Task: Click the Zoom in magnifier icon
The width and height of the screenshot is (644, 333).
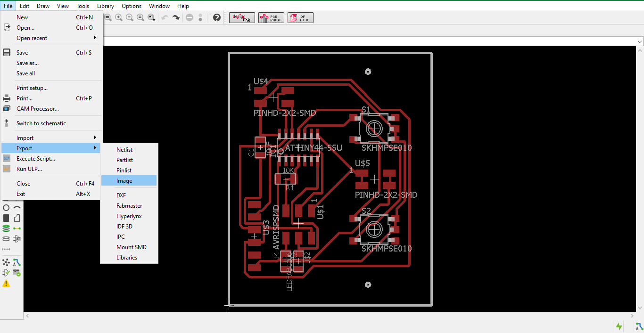Action: click(119, 17)
